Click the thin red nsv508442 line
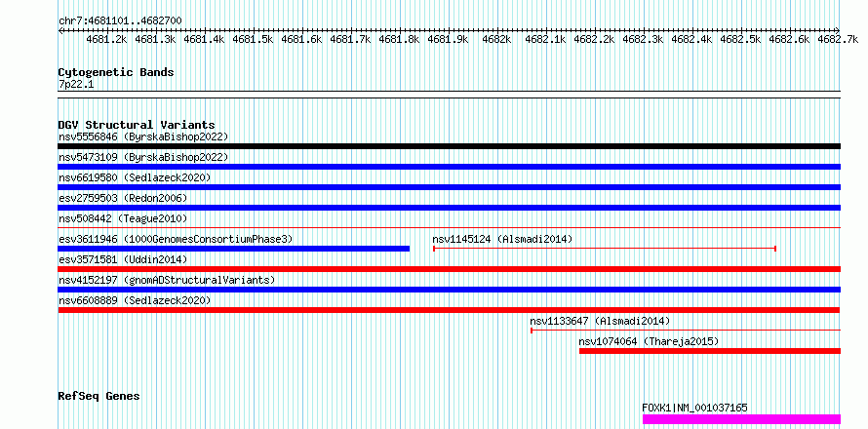Image resolution: width=868 pixels, height=429 pixels. click(449, 227)
